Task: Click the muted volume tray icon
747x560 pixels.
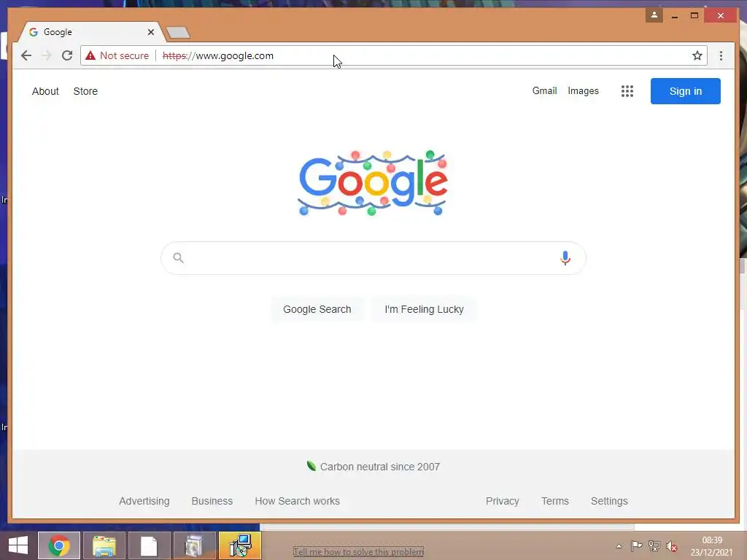Action: click(x=672, y=546)
